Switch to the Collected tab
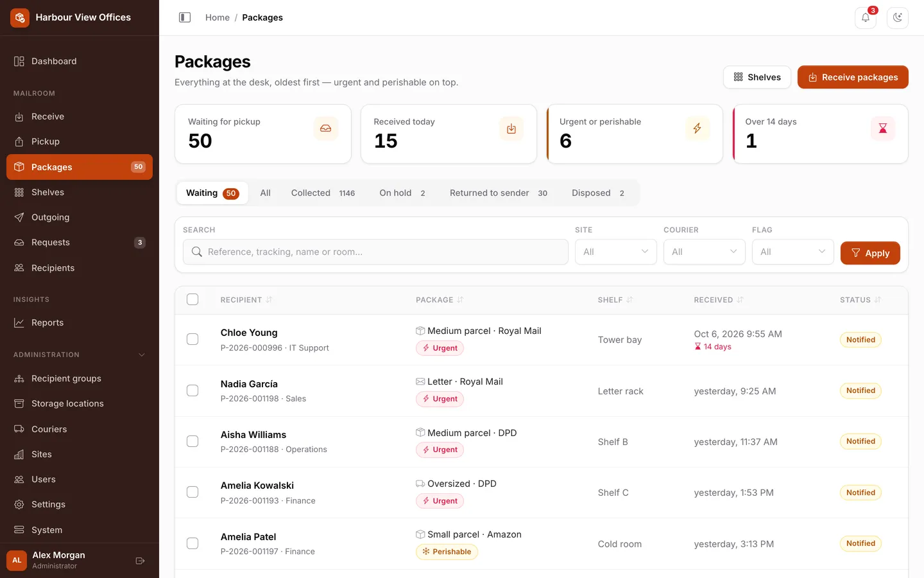Viewport: 924px width, 578px height. coord(323,193)
